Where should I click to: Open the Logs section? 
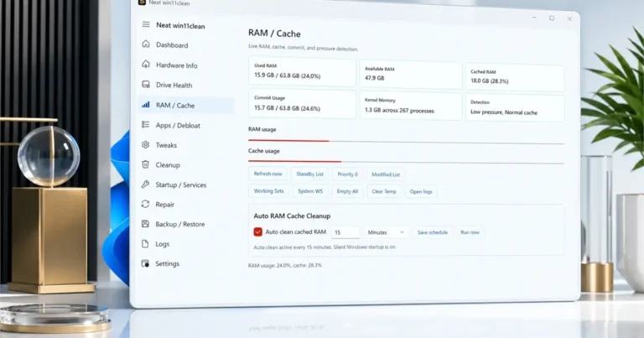[x=162, y=244]
